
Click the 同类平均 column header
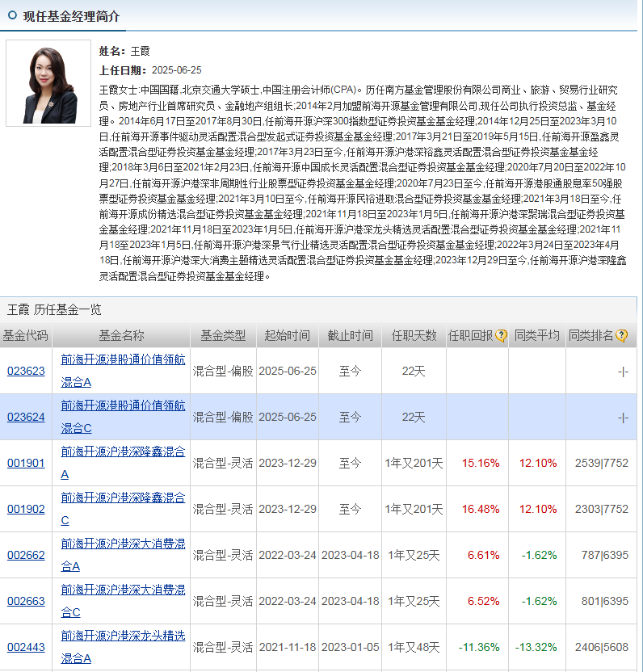537,335
